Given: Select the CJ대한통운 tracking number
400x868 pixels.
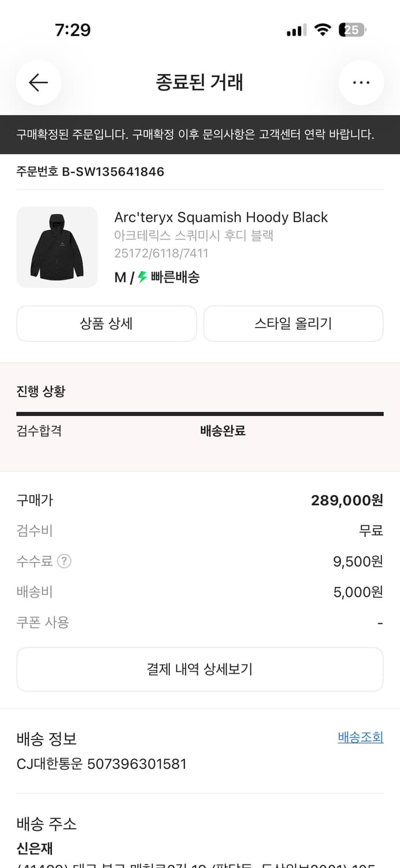Looking at the screenshot, I should pyautogui.click(x=101, y=764).
